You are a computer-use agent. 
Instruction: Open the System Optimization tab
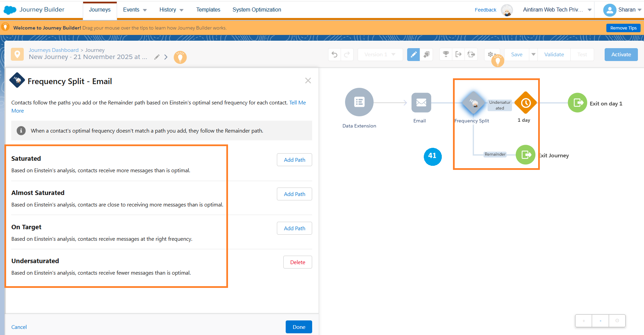click(257, 10)
